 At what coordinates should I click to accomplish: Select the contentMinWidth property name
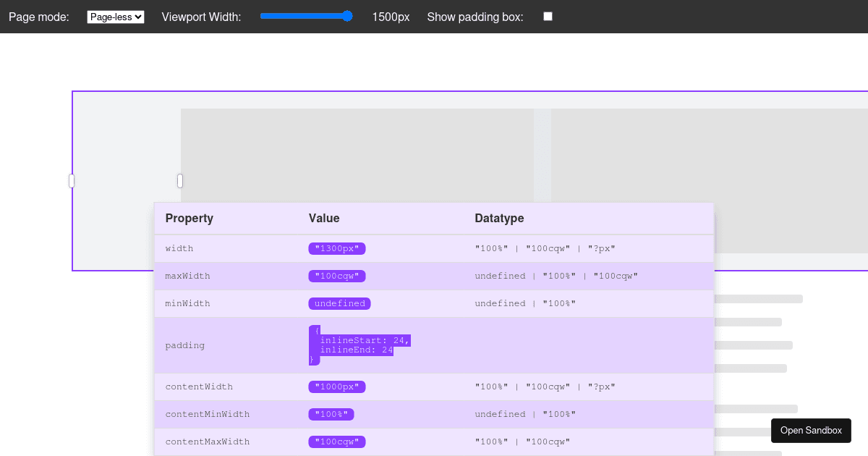tap(208, 414)
